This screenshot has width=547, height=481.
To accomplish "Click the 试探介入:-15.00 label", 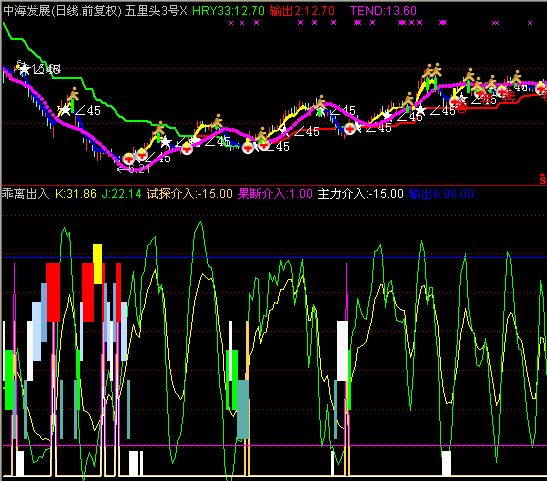I will pos(189,193).
